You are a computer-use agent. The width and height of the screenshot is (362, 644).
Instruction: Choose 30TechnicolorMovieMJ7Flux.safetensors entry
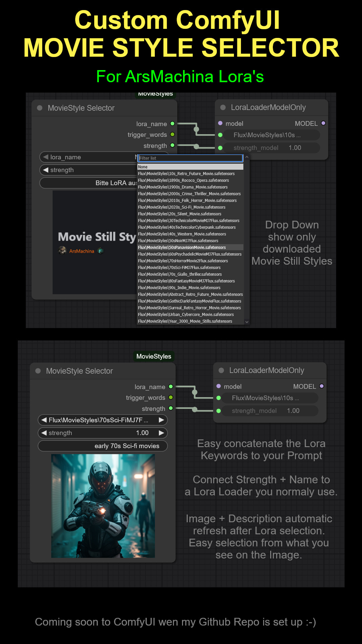[x=190, y=220]
